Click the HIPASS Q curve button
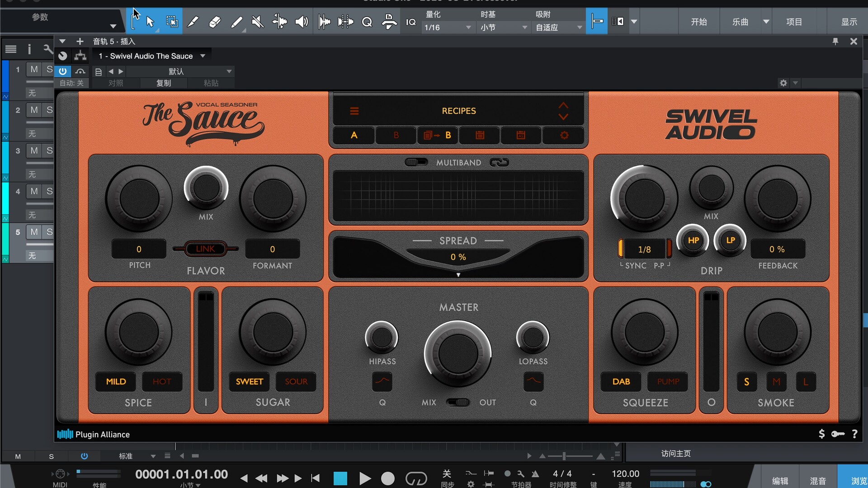Image resolution: width=868 pixels, height=488 pixels. 382,381
